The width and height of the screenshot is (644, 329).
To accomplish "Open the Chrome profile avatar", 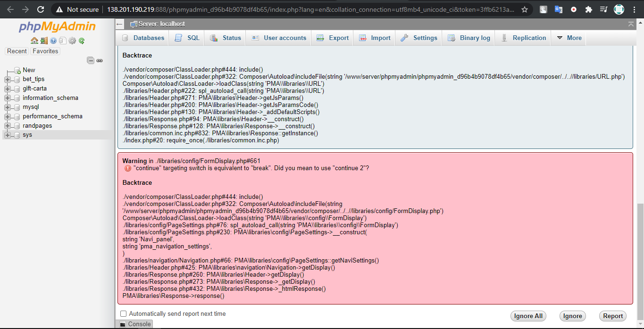I will pos(619,9).
